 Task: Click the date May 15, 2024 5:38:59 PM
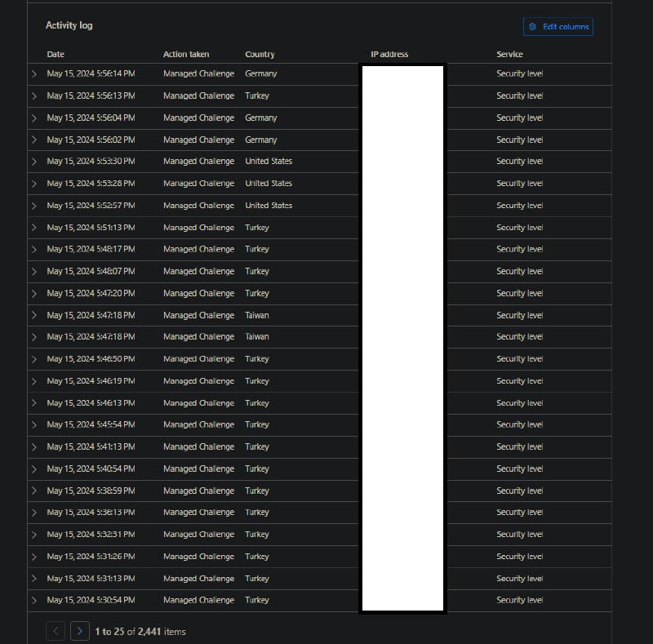pos(91,491)
